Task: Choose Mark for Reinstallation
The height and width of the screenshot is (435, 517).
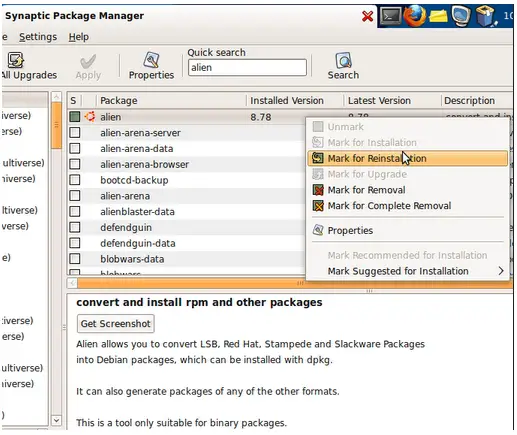Action: [x=407, y=158]
